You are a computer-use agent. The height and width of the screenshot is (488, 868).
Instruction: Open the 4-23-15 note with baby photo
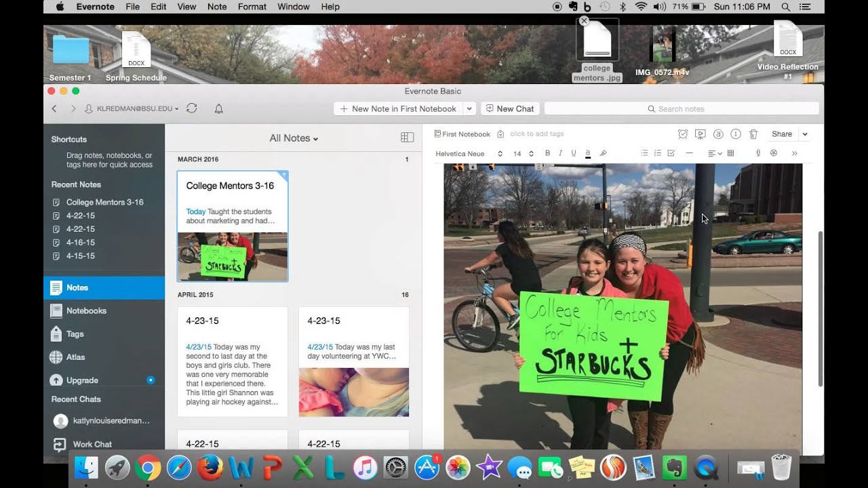tap(354, 362)
